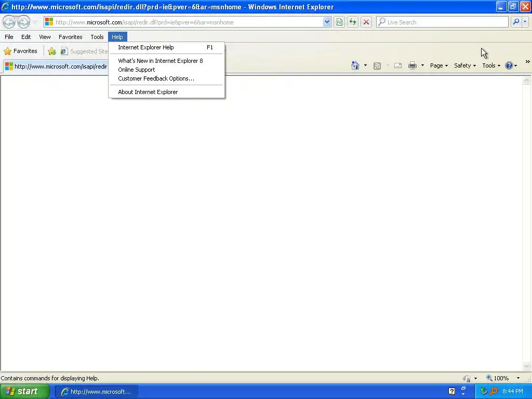The width and height of the screenshot is (532, 399).
Task: Open the Favorites star button panel
Action: 20,51
